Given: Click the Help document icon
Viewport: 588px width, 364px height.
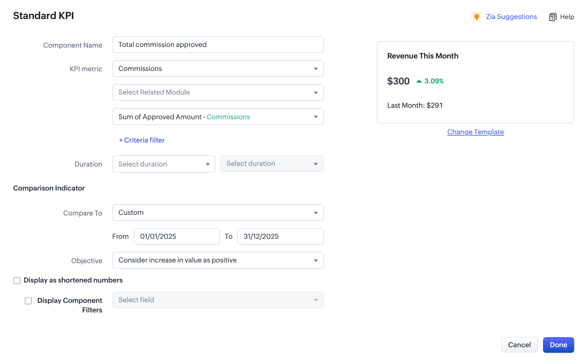Looking at the screenshot, I should [x=553, y=17].
